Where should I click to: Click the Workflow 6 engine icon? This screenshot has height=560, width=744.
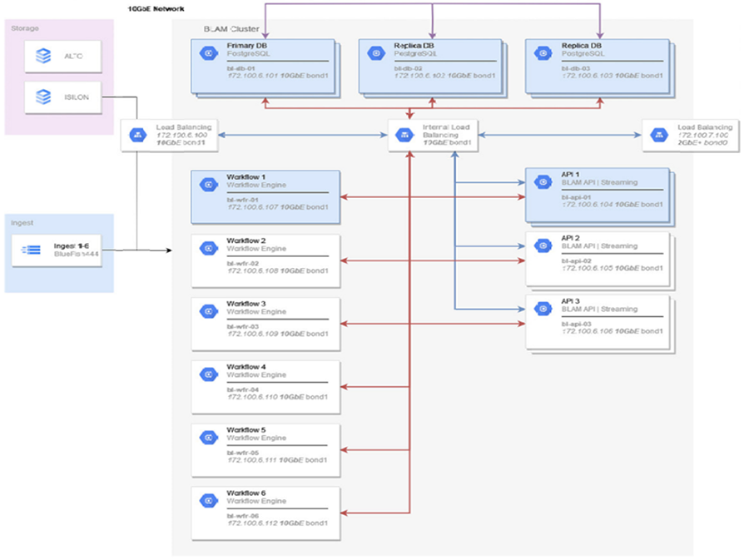click(x=207, y=500)
